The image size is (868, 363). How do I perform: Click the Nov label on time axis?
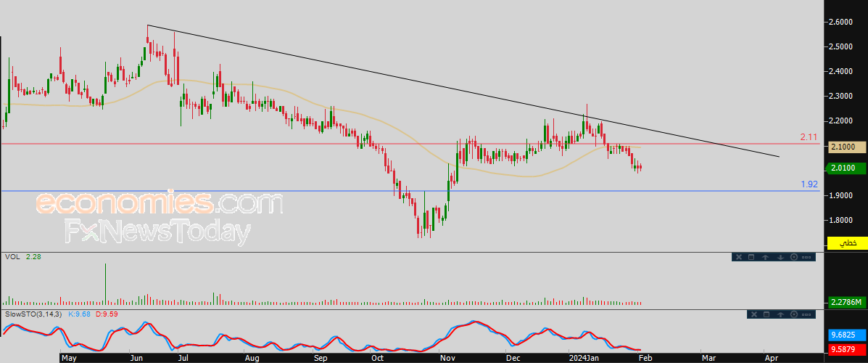click(x=447, y=358)
